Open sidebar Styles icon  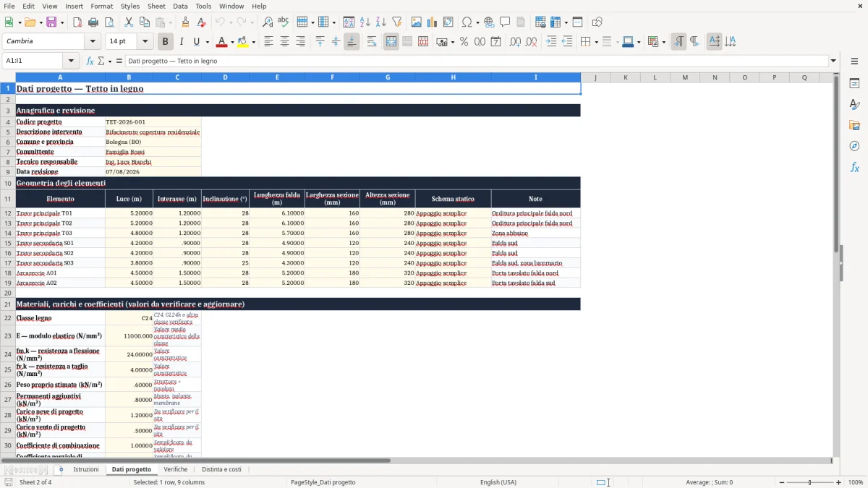click(x=854, y=105)
